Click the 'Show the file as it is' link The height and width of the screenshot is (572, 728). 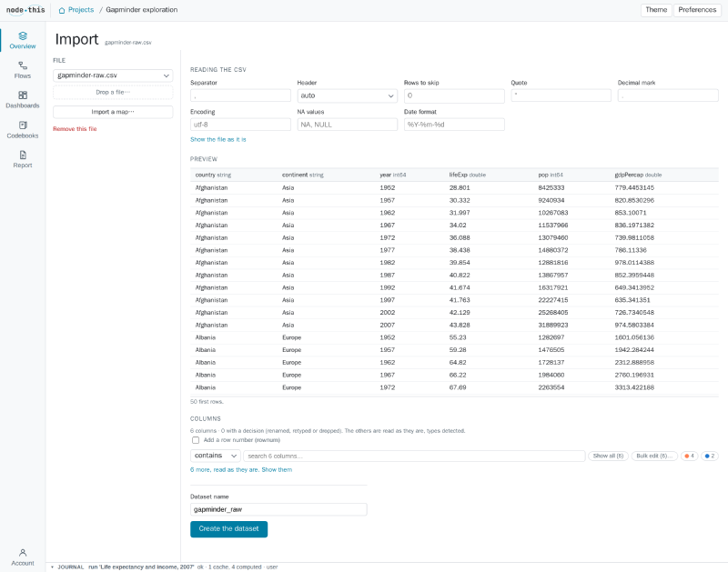point(218,140)
